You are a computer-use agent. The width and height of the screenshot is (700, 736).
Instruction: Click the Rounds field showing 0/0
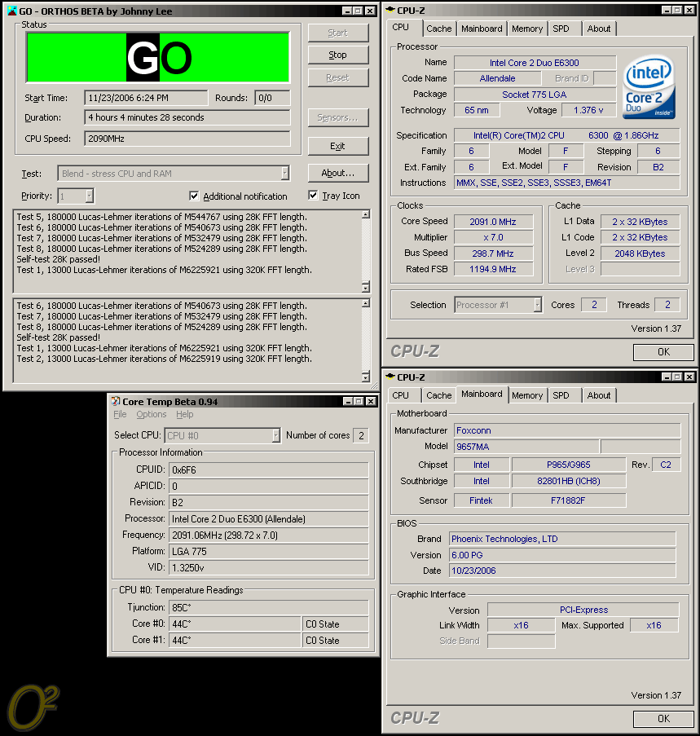(x=272, y=98)
